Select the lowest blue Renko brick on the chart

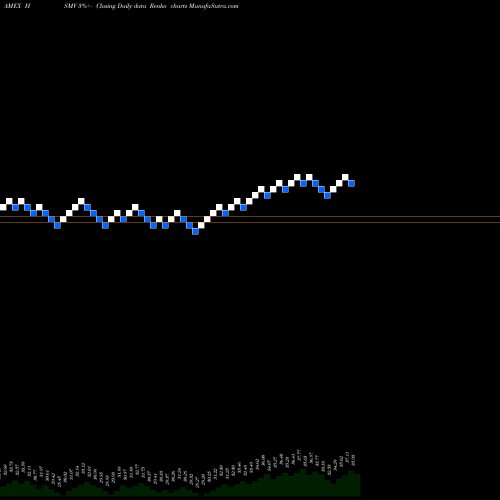pyautogui.click(x=195, y=231)
